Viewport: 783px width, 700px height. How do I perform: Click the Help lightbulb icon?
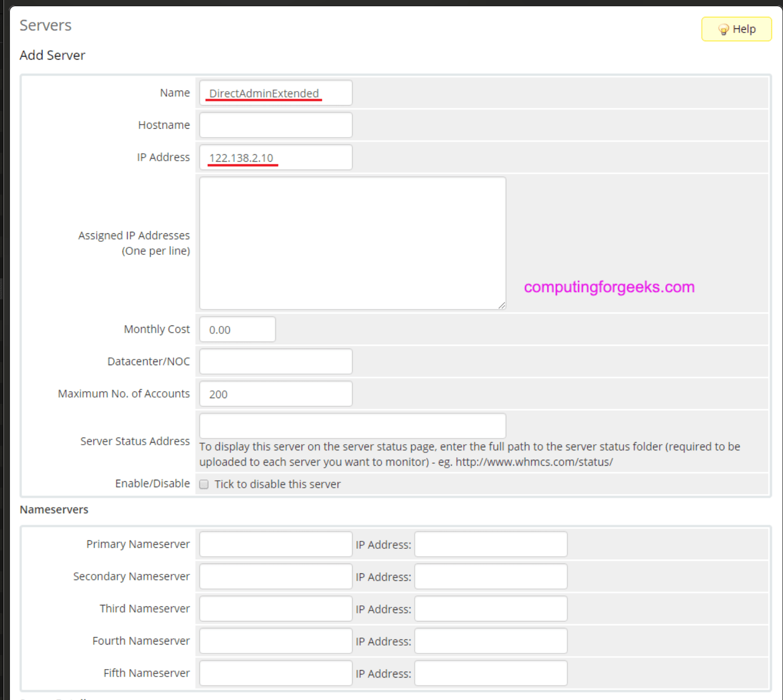[x=723, y=29]
